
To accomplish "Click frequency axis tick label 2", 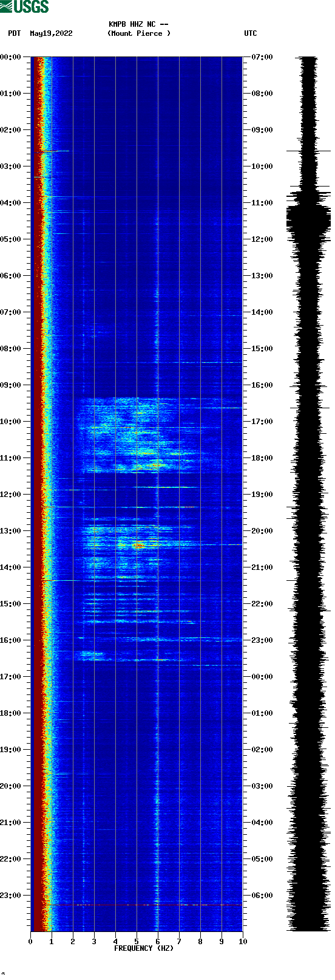I will [x=73, y=942].
